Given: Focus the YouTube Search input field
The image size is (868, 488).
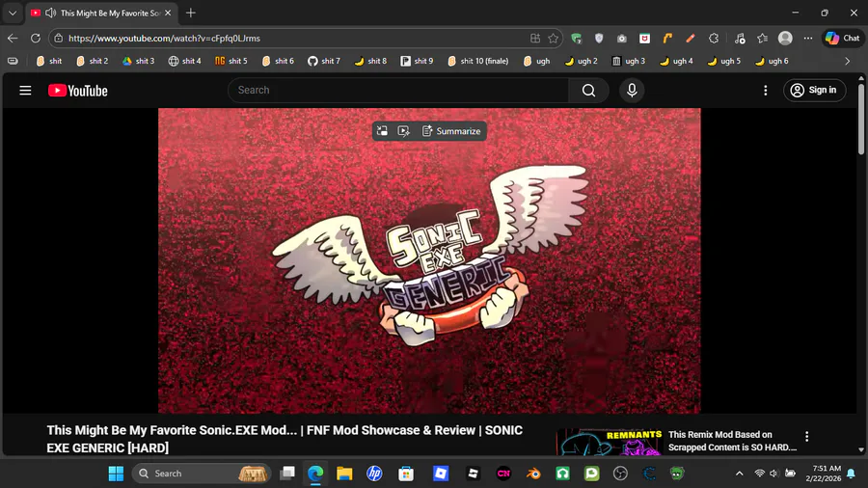Looking at the screenshot, I should (x=398, y=91).
